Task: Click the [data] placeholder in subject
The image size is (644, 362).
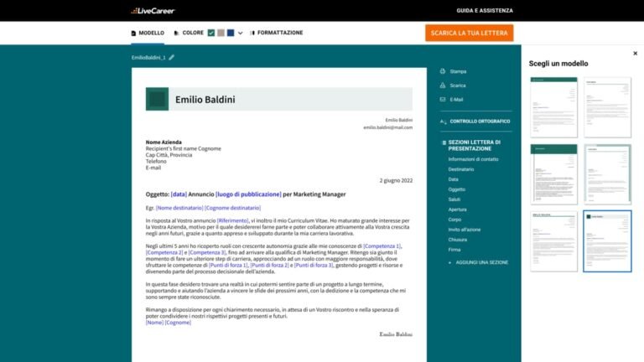Action: click(x=179, y=194)
